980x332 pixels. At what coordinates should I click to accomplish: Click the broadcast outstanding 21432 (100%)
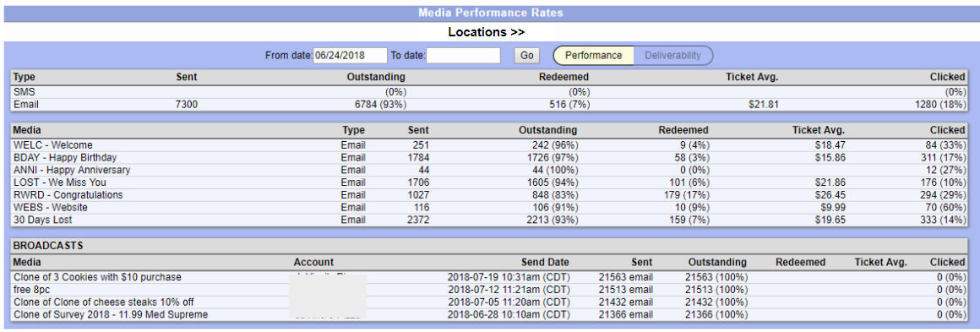tap(716, 302)
